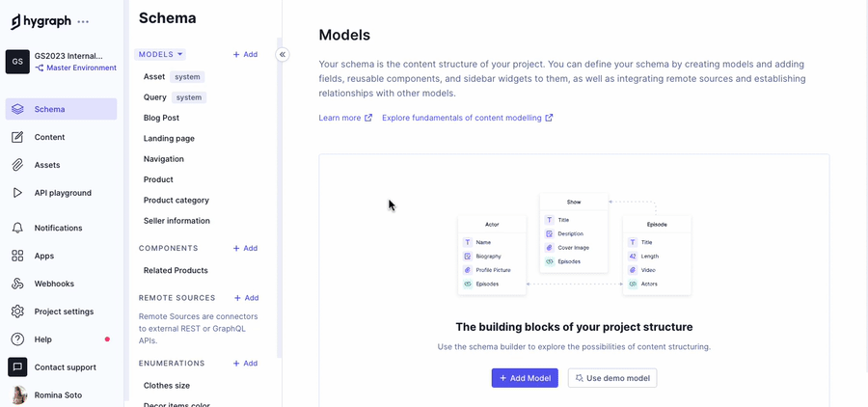Open Project settings gear icon
Image resolution: width=868 pixels, height=407 pixels.
coord(17,312)
